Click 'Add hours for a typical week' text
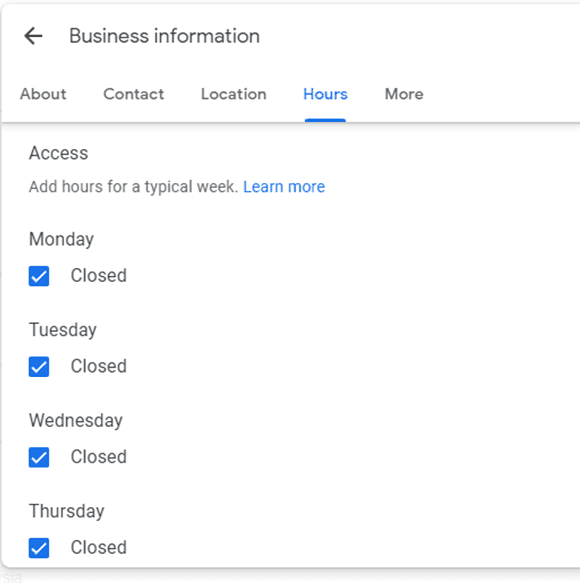 point(133,187)
